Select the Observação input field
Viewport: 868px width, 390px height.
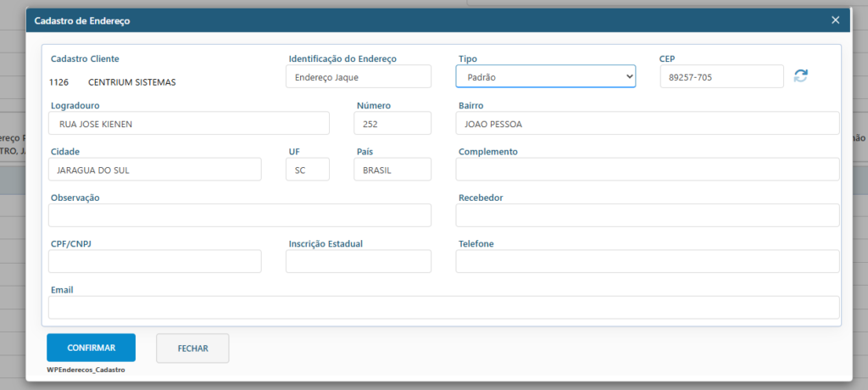[x=240, y=215]
